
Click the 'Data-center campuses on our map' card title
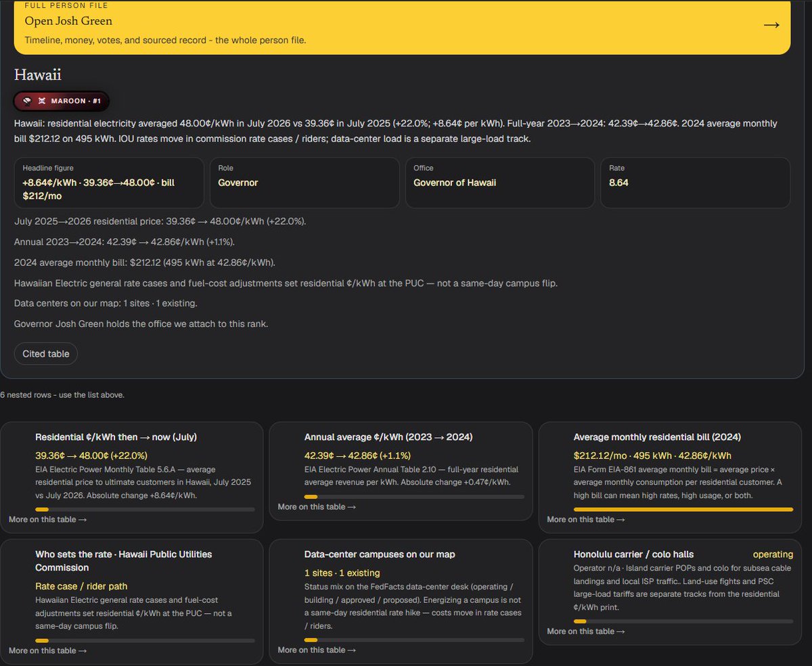380,554
